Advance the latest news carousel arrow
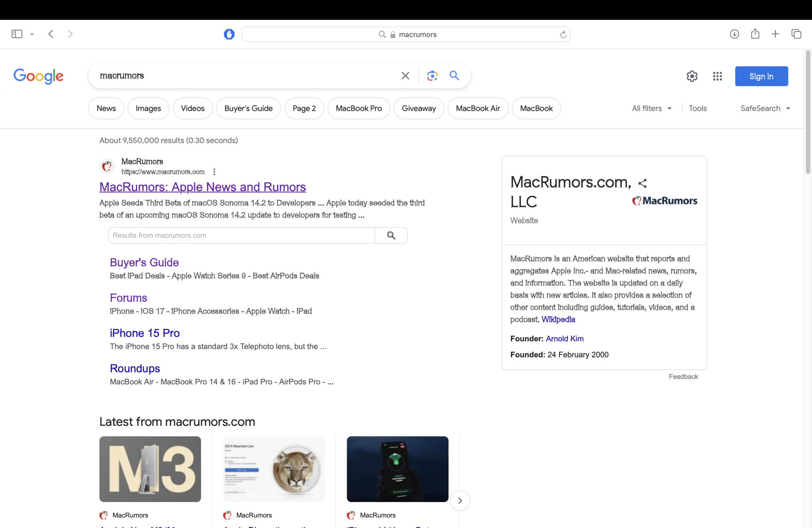Viewport: 812px width, 528px height. (x=460, y=501)
